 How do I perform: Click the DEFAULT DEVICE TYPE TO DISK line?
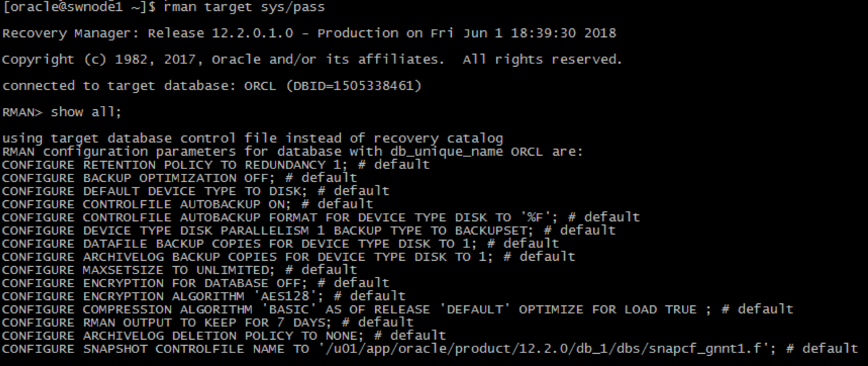click(196, 191)
